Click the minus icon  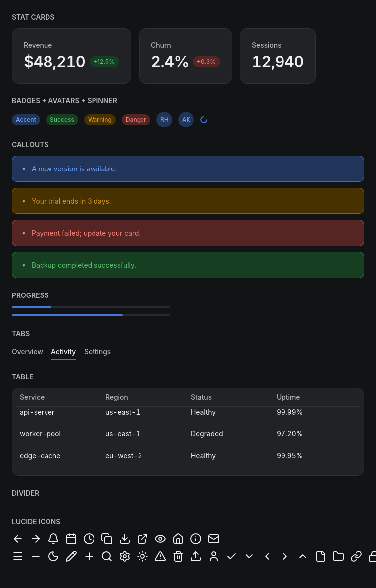point(36,556)
